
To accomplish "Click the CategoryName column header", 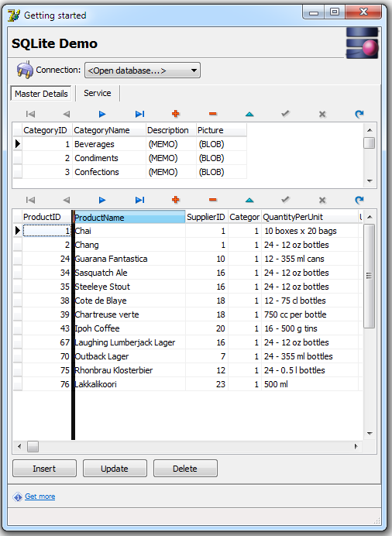I will tap(109, 130).
